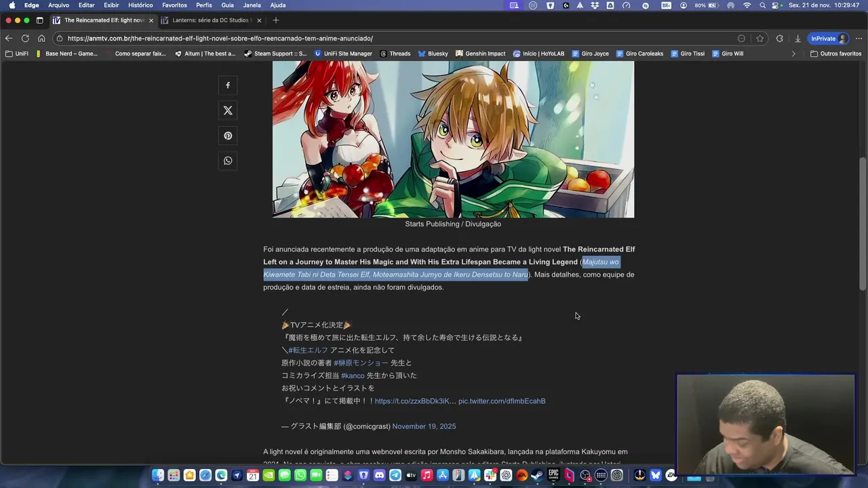The image size is (868, 488).
Task: Share article on X
Action: click(x=228, y=110)
